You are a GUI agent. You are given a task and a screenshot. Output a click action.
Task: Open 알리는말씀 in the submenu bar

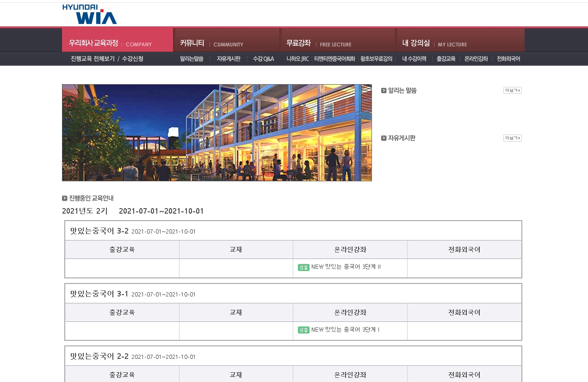[x=192, y=59]
